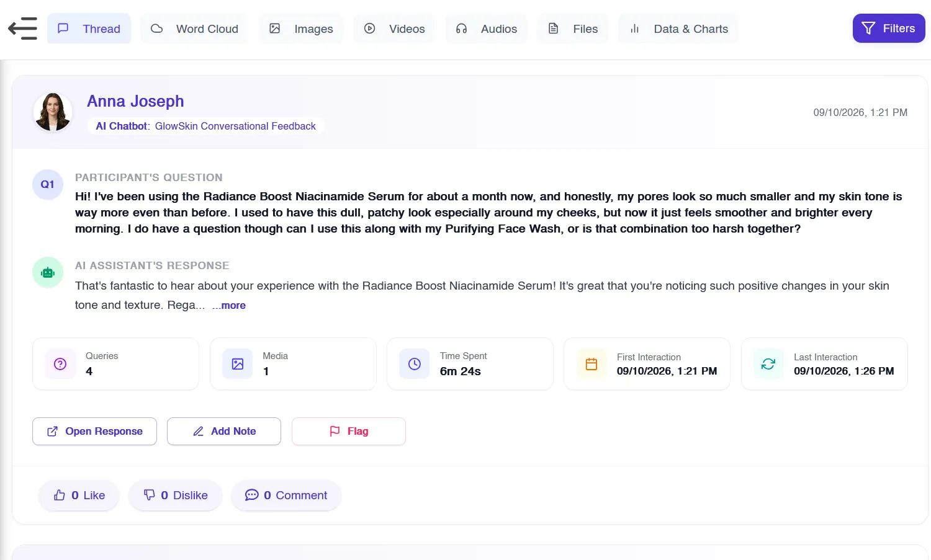931x560 pixels.
Task: Click the Media image icon
Action: coord(238,364)
